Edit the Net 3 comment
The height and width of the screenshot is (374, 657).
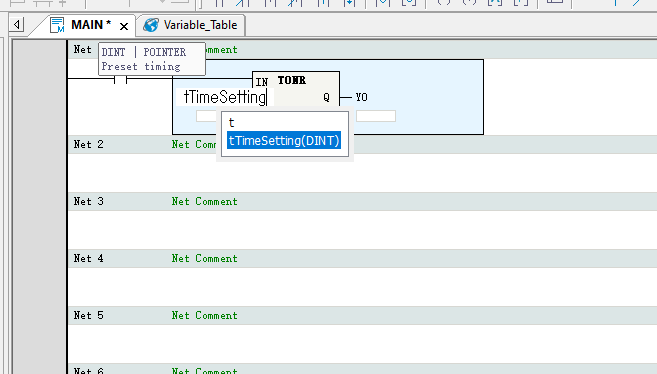pyautogui.click(x=204, y=201)
